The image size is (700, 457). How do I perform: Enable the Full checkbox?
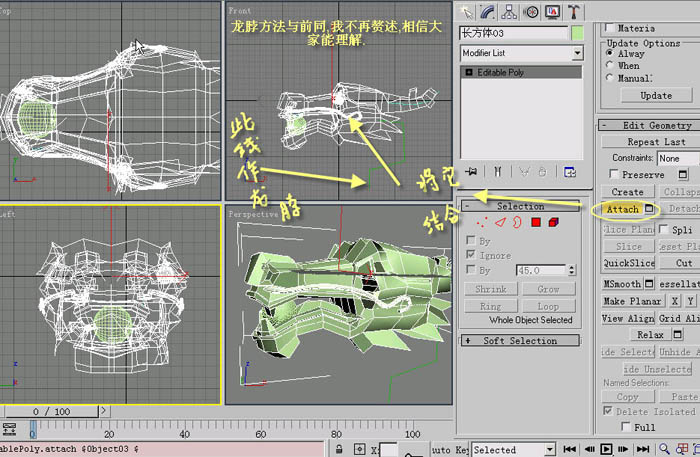click(626, 427)
